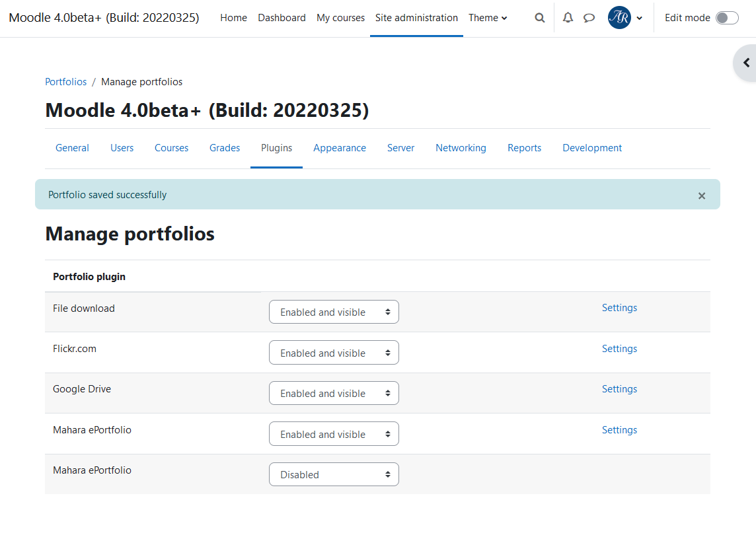This screenshot has width=756, height=541.
Task: Switch to the Reports tab
Action: pyautogui.click(x=525, y=148)
